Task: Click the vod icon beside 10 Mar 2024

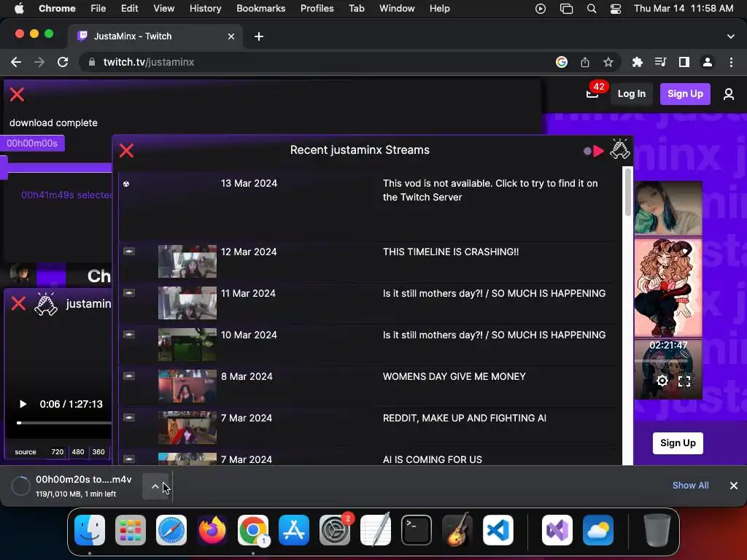Action: (x=128, y=335)
